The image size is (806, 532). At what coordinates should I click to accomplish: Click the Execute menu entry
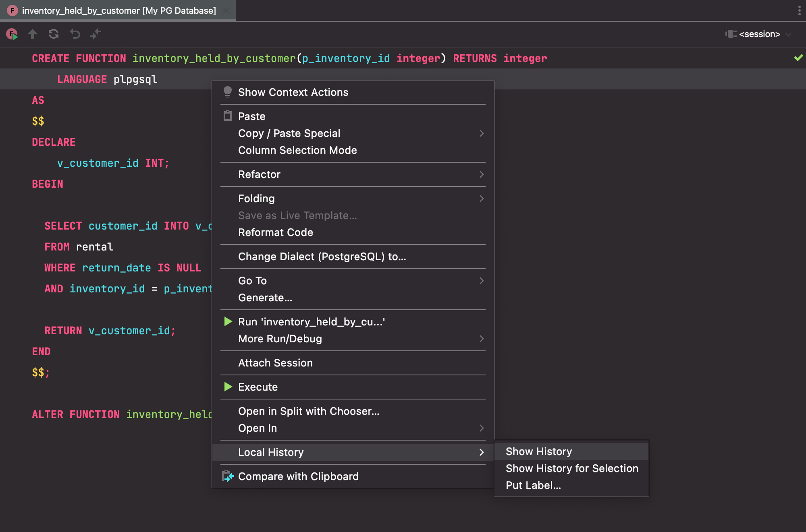coord(258,387)
